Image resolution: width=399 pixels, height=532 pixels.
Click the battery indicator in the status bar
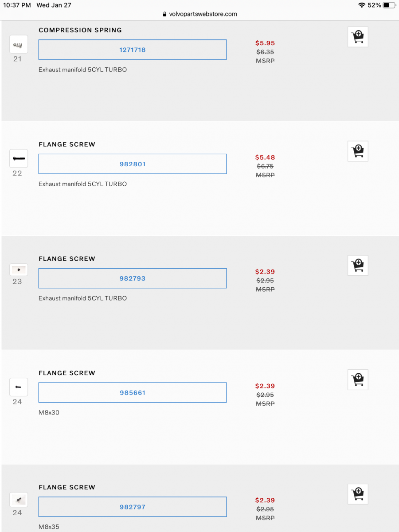click(389, 5)
